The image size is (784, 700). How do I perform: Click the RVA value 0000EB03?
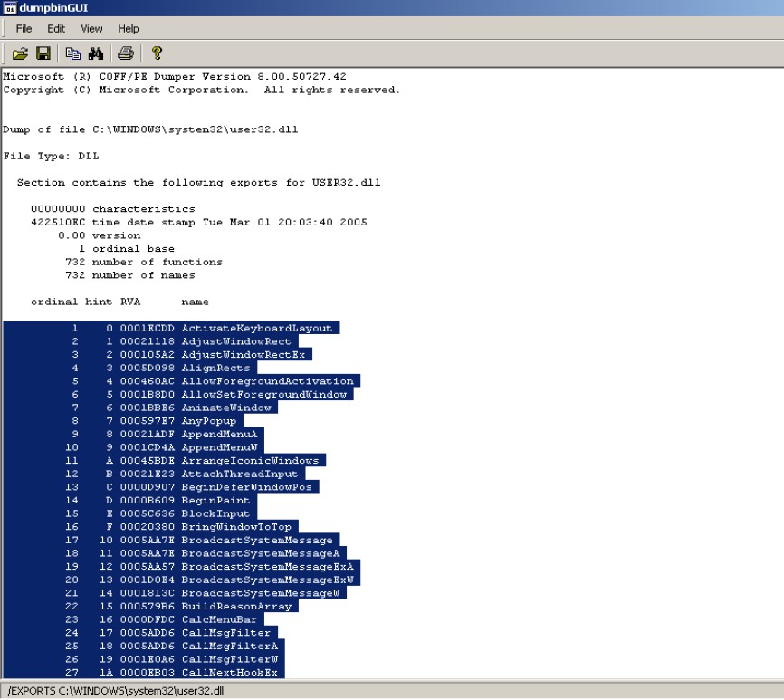pos(147,673)
